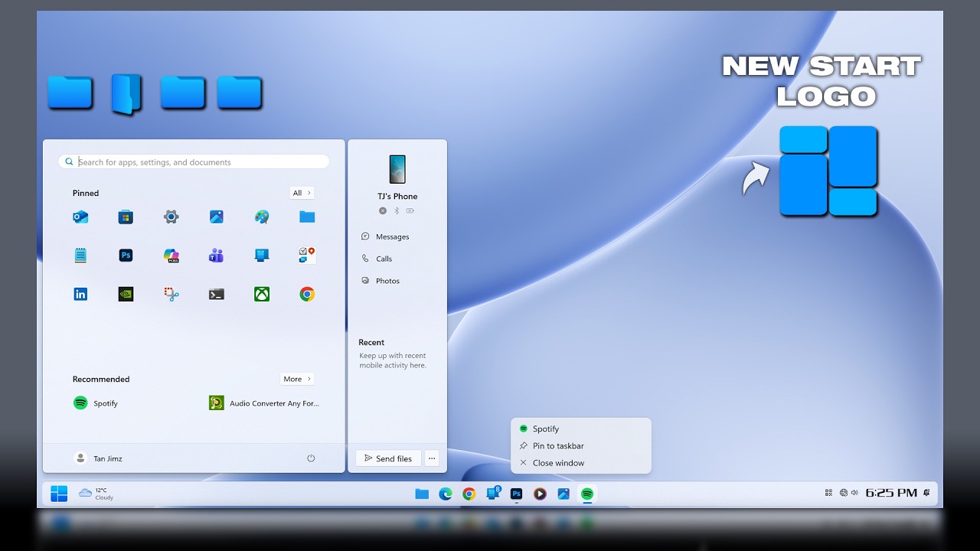Open the Tan Jimz user account
The height and width of the screenshot is (551, 980).
pos(98,458)
